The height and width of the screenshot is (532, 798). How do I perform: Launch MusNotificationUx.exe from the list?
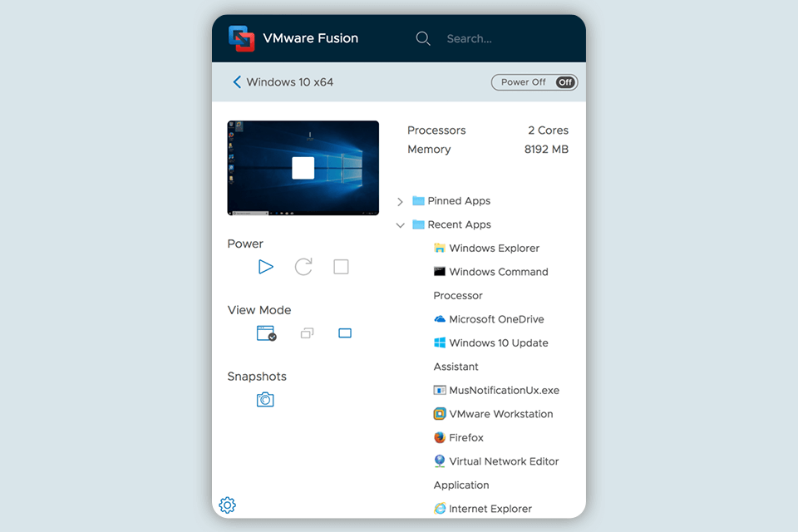point(496,391)
